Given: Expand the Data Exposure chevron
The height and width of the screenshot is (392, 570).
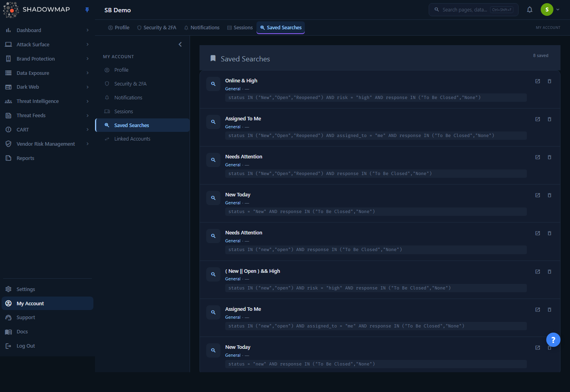Looking at the screenshot, I should click(87, 73).
